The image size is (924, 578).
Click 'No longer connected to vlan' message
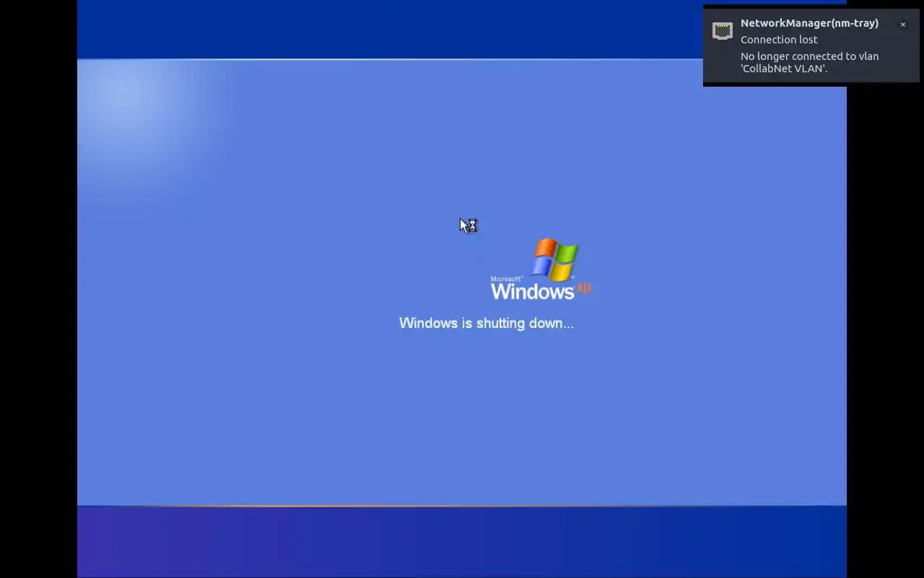coord(809,62)
